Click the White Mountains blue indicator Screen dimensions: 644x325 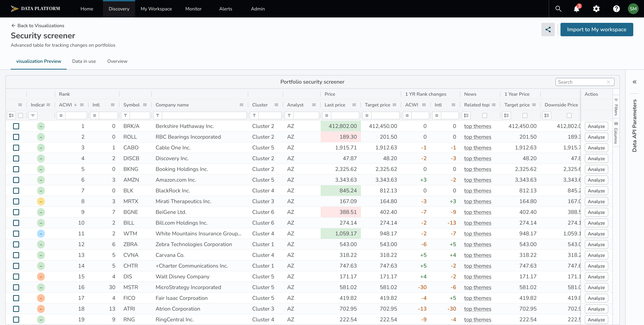pyautogui.click(x=41, y=234)
